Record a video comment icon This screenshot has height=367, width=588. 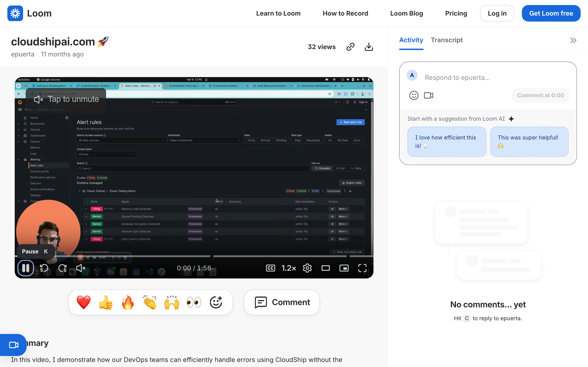(428, 95)
